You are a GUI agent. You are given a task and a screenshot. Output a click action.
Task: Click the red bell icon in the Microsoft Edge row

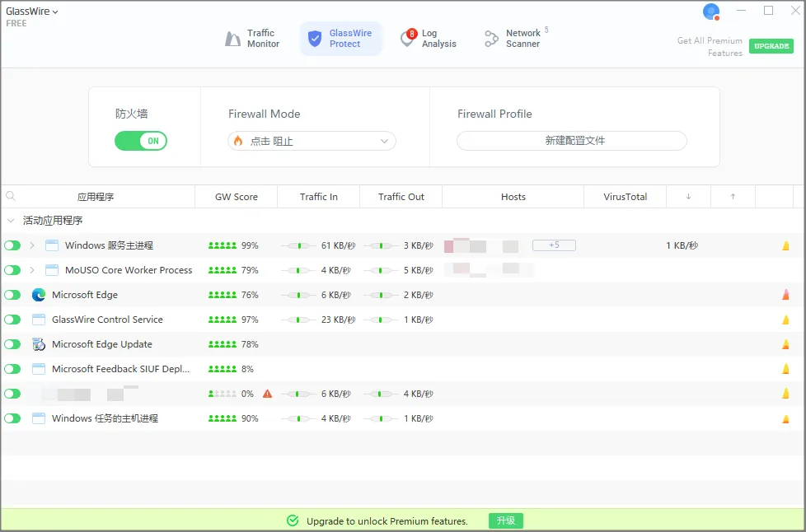pos(785,295)
